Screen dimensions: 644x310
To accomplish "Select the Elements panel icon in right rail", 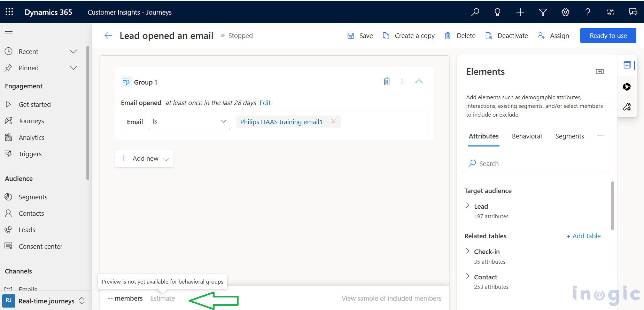I will [x=627, y=65].
